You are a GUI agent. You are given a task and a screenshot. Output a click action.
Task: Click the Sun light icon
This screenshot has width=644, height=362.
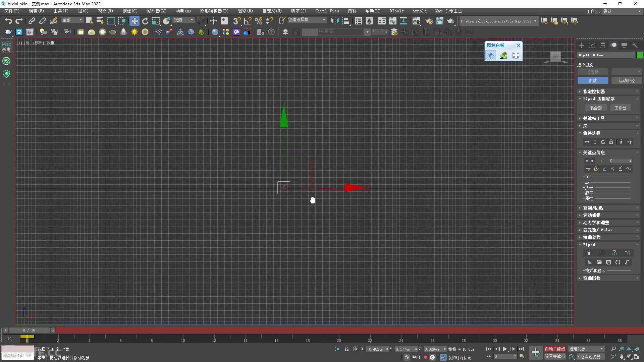[x=135, y=32]
